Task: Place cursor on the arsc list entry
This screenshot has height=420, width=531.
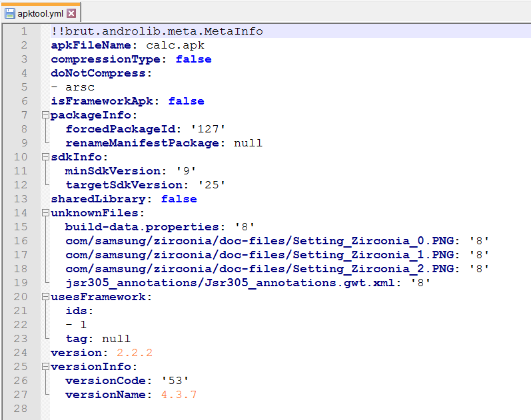Action: pos(80,87)
